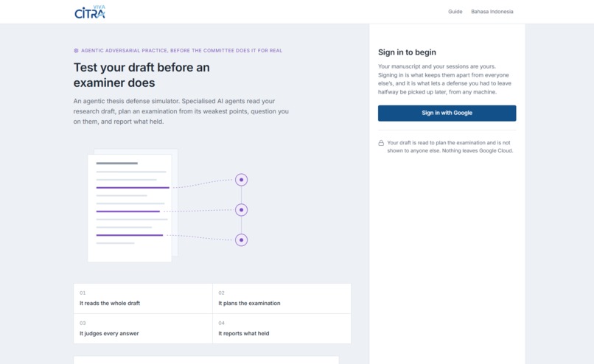Select the "It plans the examination" card
The width and height of the screenshot is (594, 364).
tap(282, 298)
